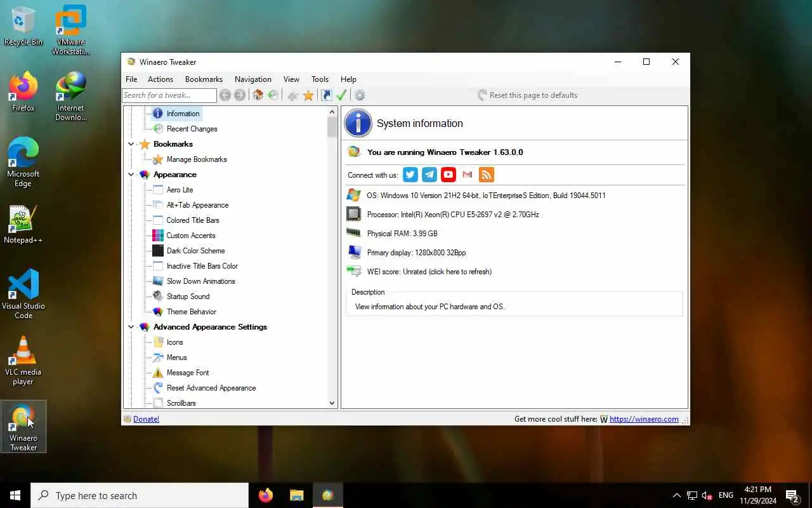Viewport: 812px width, 508px height.
Task: Open the https://winaero.com link
Action: click(x=644, y=419)
